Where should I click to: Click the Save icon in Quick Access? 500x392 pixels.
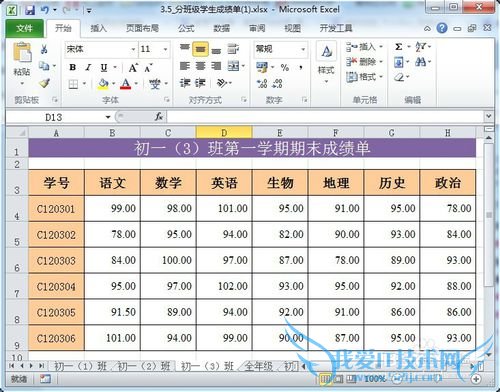click(x=30, y=10)
